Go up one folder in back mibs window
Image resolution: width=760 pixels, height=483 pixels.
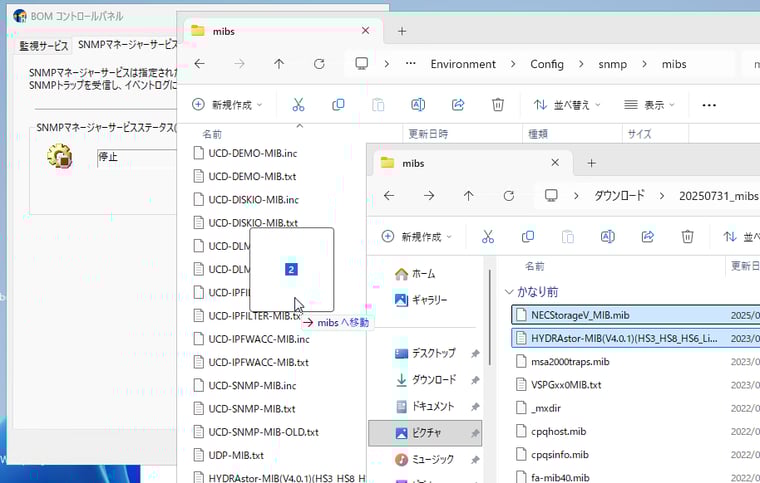279,64
